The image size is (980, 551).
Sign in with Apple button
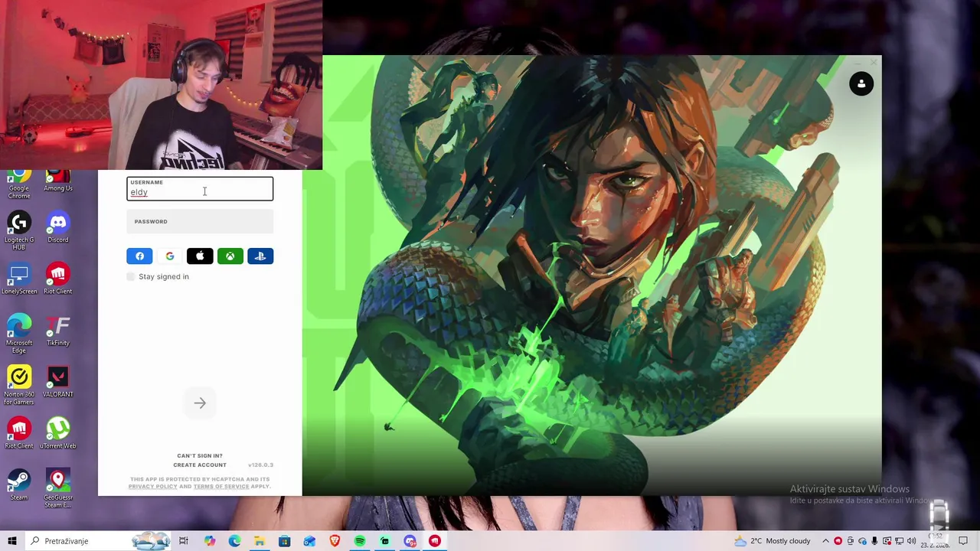pyautogui.click(x=200, y=256)
